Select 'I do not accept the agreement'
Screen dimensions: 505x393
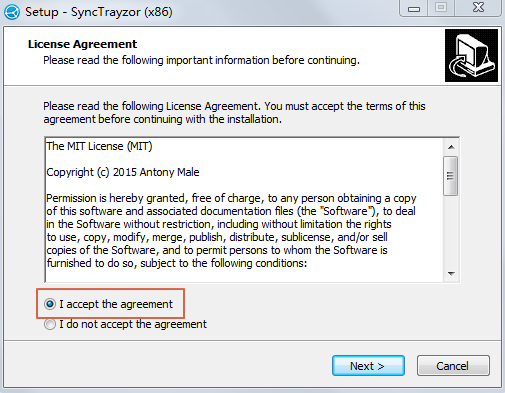click(x=50, y=324)
